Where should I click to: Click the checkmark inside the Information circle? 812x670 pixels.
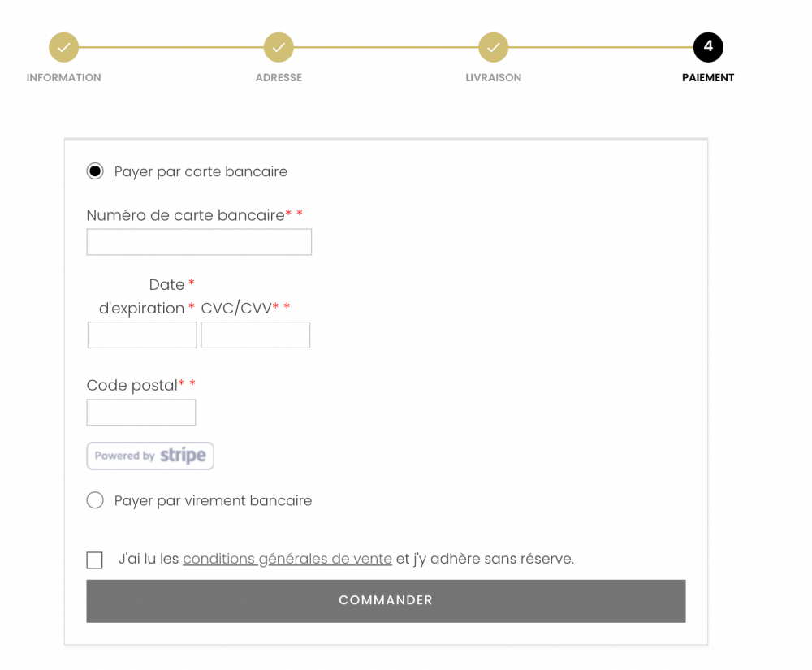(x=63, y=47)
